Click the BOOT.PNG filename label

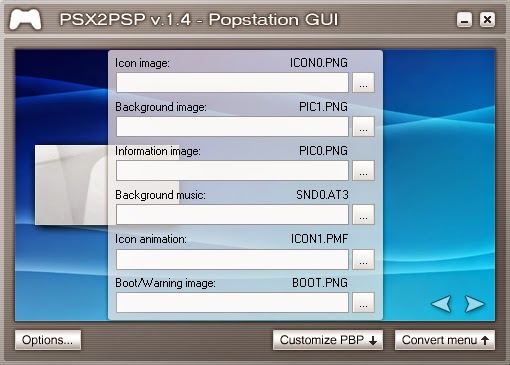pos(320,283)
